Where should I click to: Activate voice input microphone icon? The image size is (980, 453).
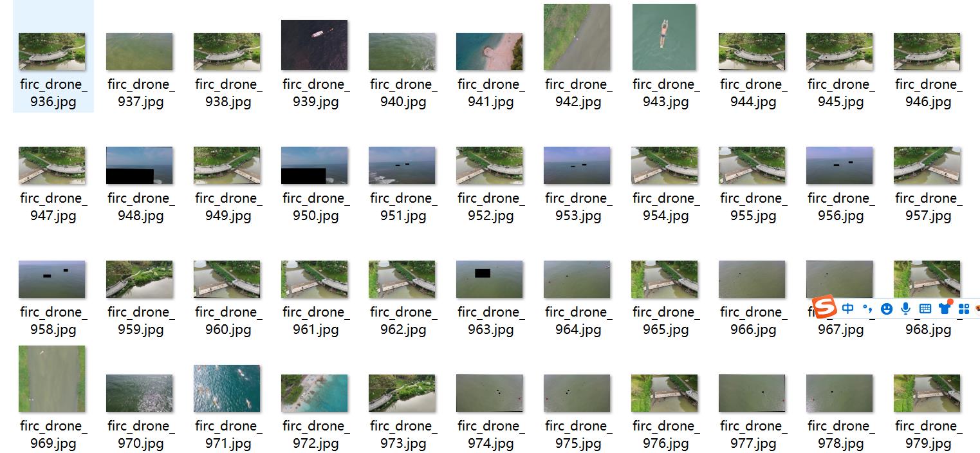(905, 309)
